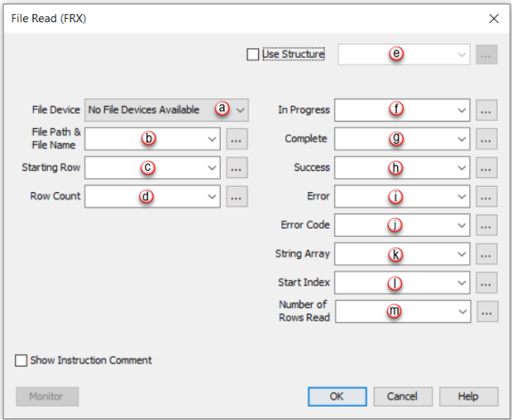Image resolution: width=512 pixels, height=420 pixels.
Task: Open the In Progress dropdown
Action: [402, 110]
